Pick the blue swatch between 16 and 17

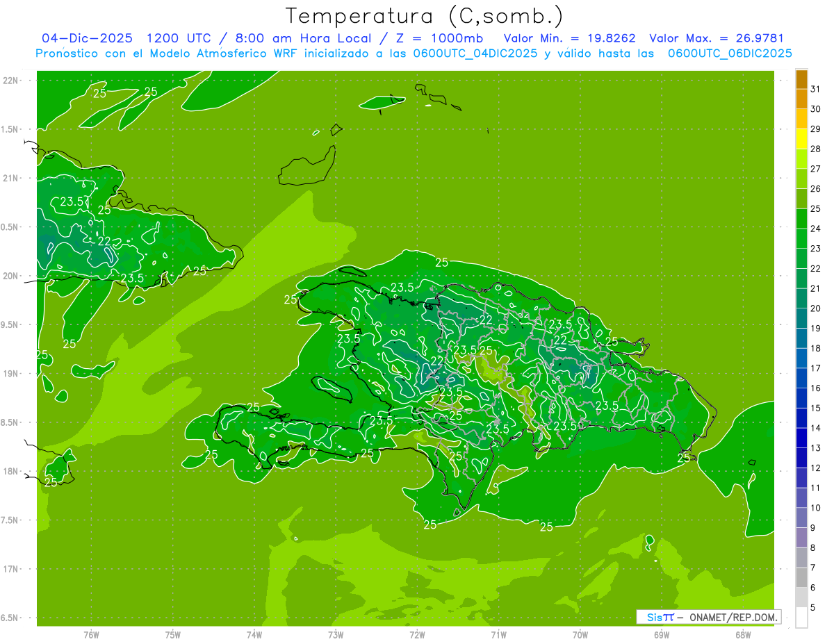[801, 379]
